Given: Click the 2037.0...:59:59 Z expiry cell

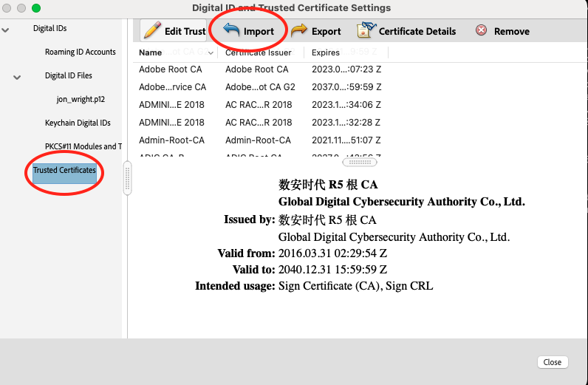Looking at the screenshot, I should pos(346,87).
